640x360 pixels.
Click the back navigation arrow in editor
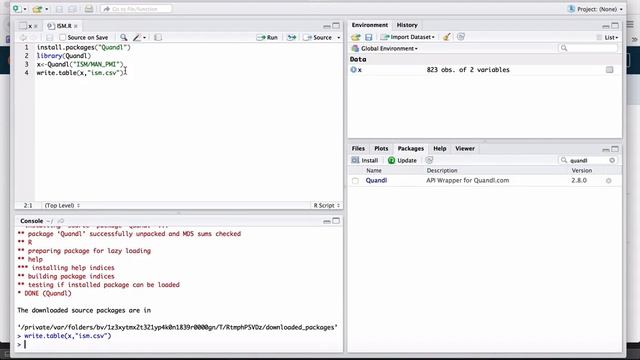[x=23, y=38]
